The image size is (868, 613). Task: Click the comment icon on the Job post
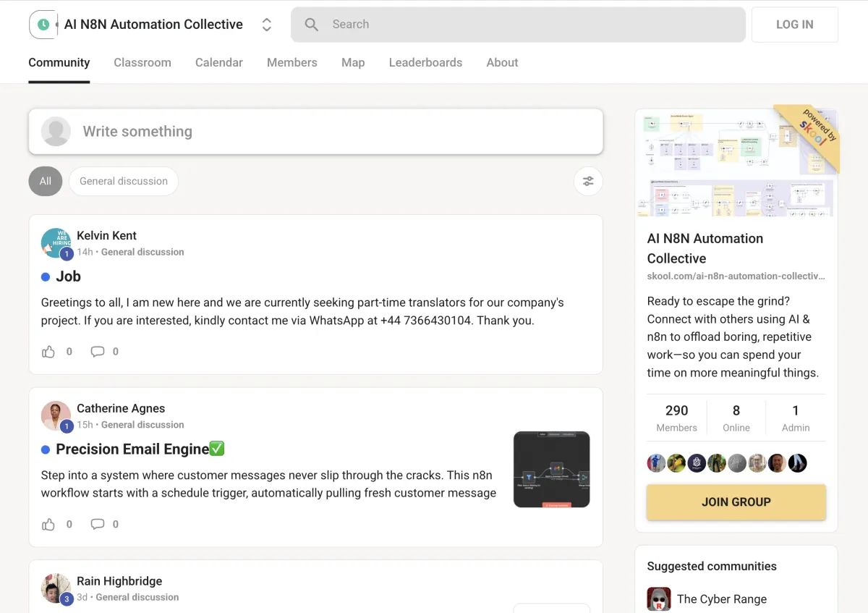point(98,352)
